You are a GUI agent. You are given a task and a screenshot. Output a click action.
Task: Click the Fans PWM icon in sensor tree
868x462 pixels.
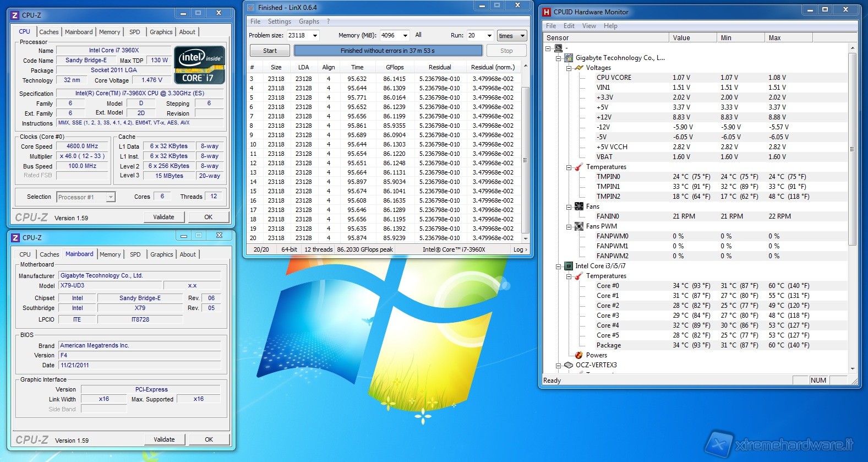pos(578,226)
